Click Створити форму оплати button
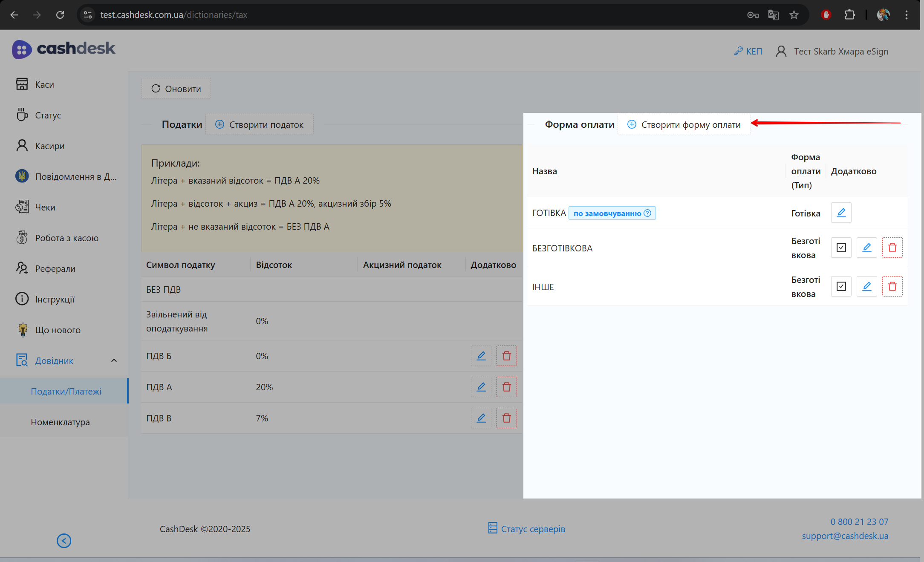 coord(684,124)
